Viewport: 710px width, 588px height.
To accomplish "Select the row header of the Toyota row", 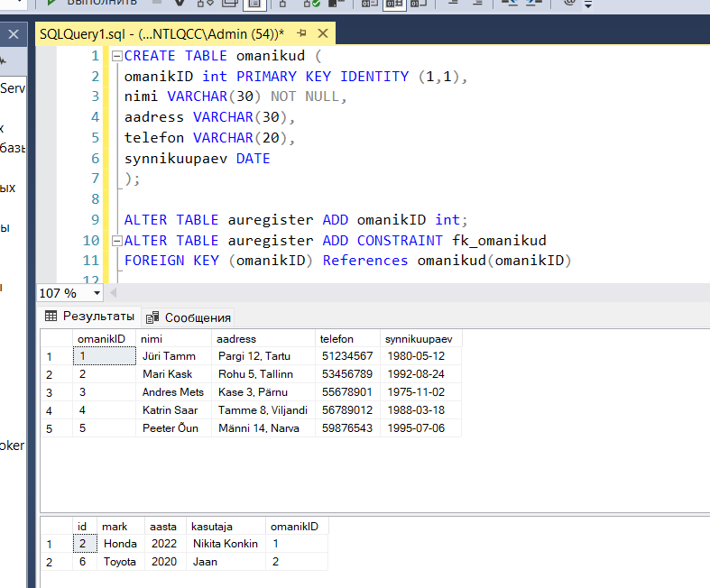I will pos(57,562).
